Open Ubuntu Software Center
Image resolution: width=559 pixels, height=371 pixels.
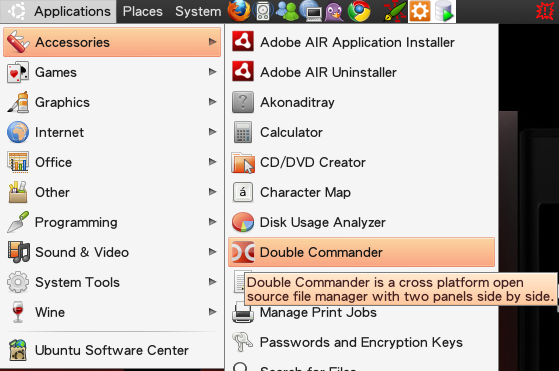coord(112,350)
